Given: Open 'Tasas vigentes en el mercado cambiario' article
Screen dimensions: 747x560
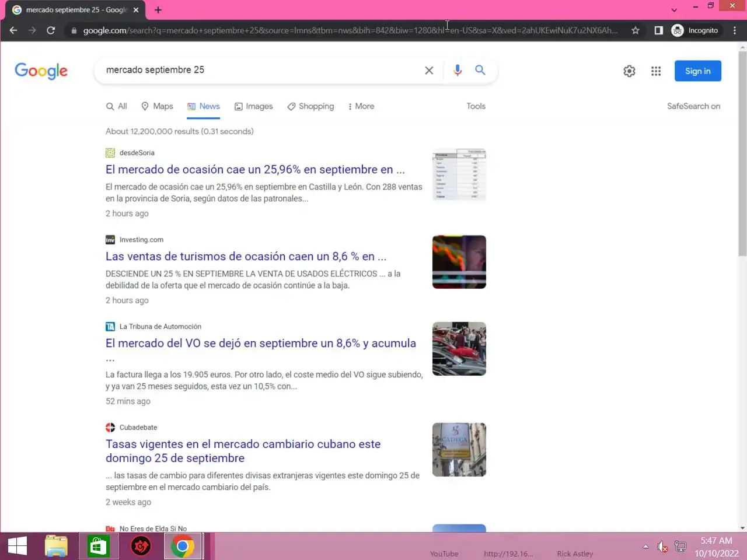Looking at the screenshot, I should click(x=243, y=451).
